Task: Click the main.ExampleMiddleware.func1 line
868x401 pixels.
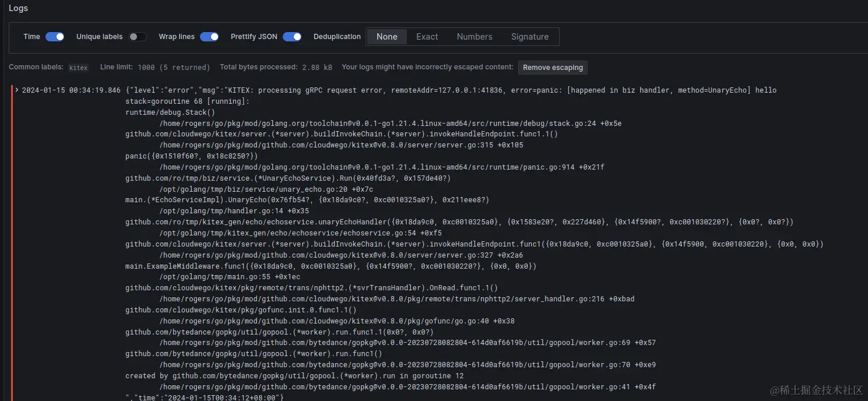Action: click(331, 266)
